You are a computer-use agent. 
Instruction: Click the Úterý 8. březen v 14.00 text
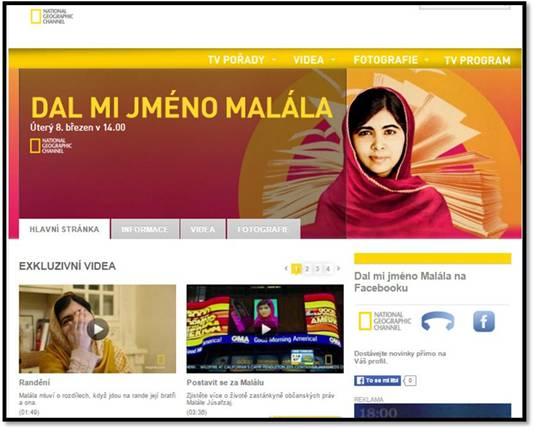tap(78, 128)
